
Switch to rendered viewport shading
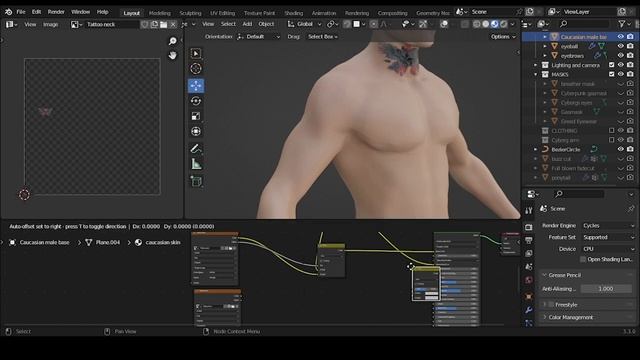pyautogui.click(x=504, y=24)
